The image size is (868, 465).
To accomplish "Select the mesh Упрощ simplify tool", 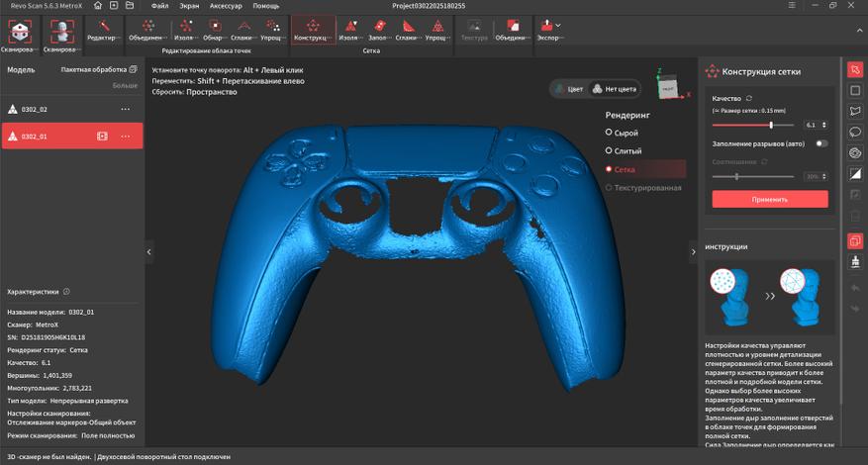I will tap(437, 30).
